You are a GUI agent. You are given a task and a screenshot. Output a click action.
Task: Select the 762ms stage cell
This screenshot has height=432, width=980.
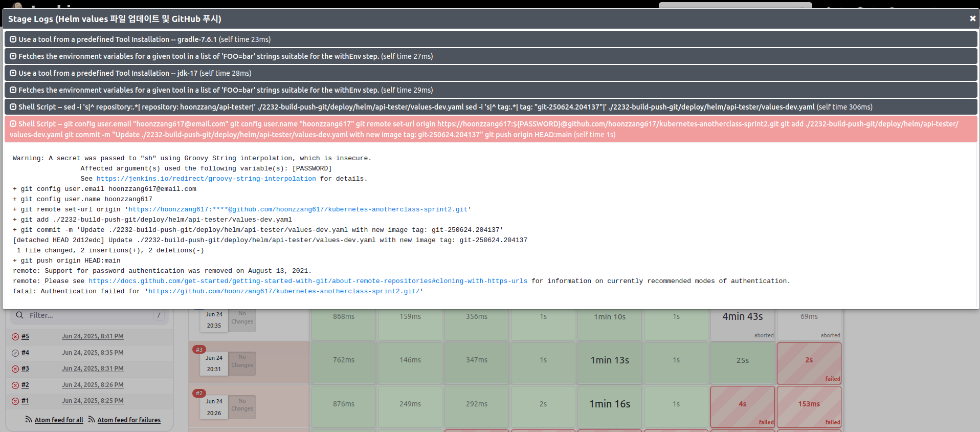(344, 363)
